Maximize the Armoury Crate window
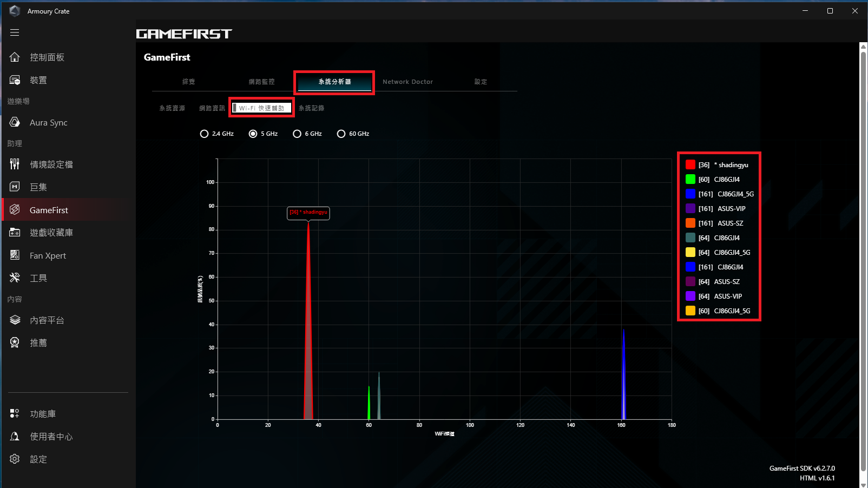The height and width of the screenshot is (488, 868). [x=830, y=11]
